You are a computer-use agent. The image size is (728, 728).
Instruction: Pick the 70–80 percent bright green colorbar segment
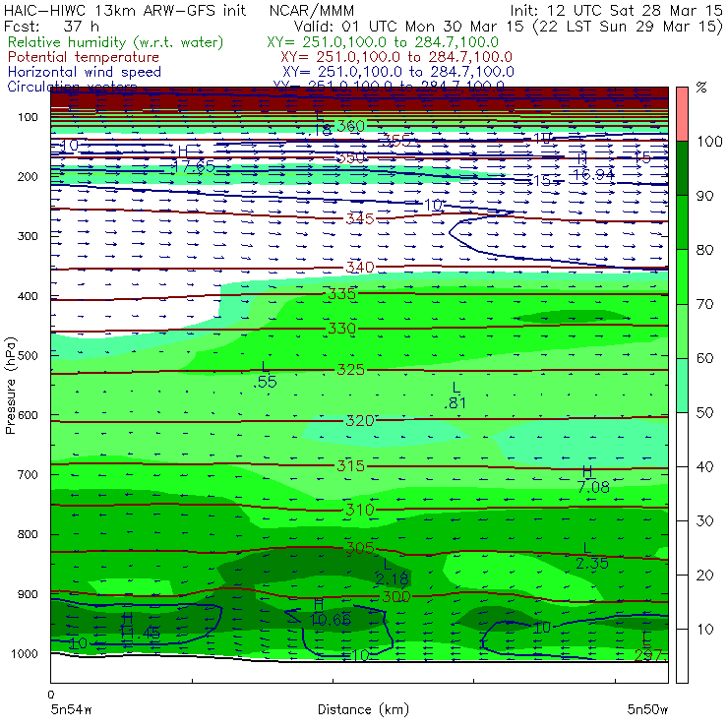(682, 276)
